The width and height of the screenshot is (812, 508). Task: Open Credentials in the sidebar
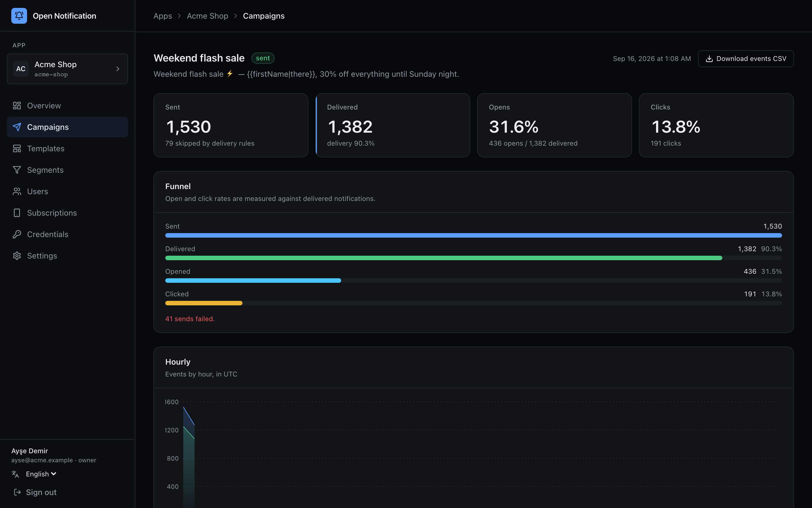67,235
